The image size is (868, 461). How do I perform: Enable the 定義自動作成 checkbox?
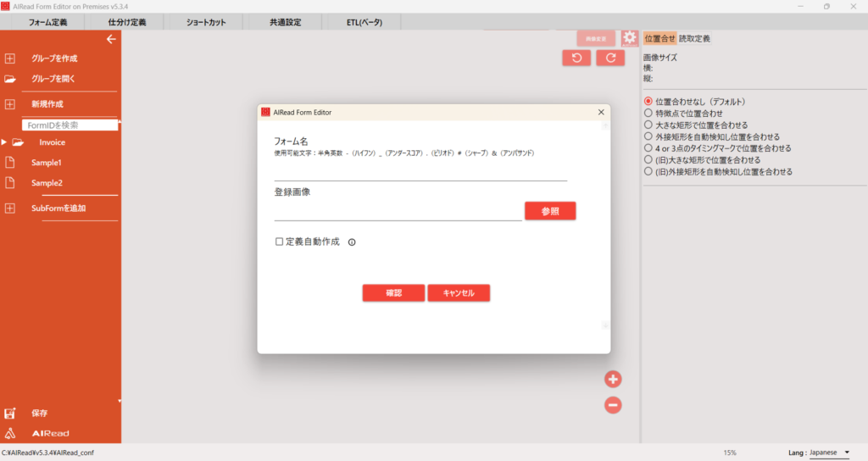point(280,242)
